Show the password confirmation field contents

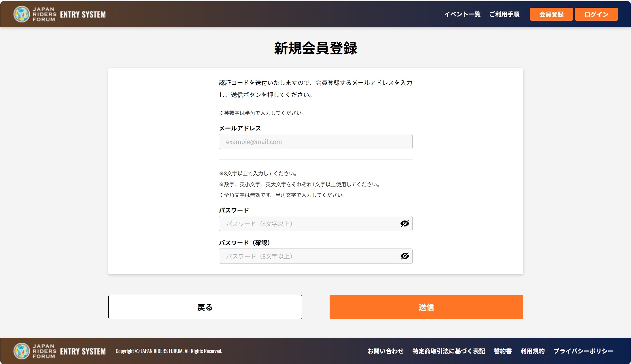point(405,256)
